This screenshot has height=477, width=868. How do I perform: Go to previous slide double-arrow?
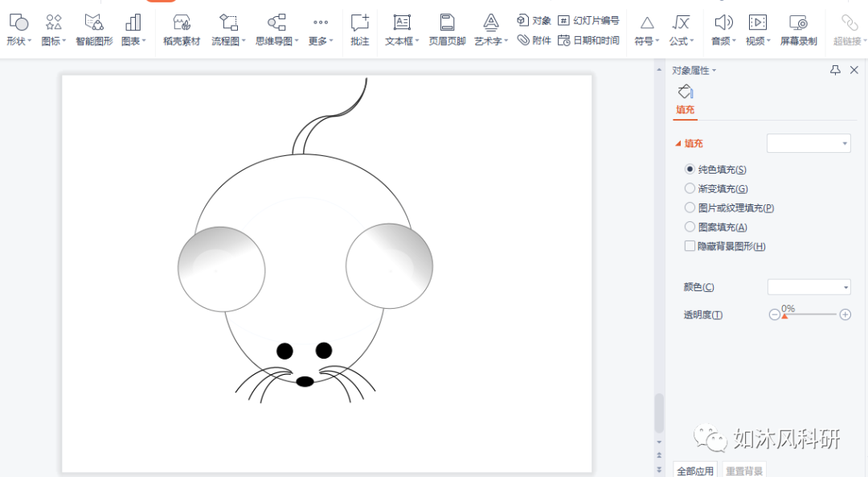click(x=659, y=454)
